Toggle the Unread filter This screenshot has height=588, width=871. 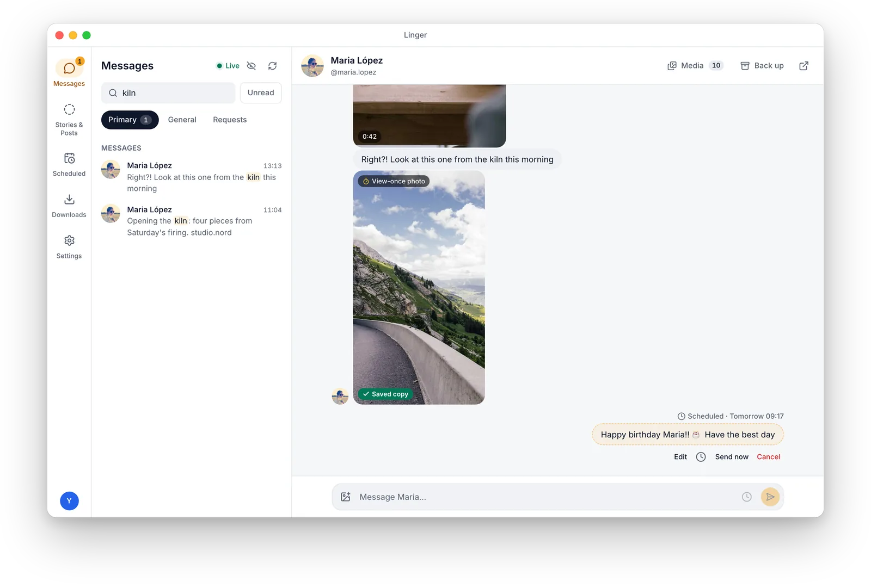point(261,93)
